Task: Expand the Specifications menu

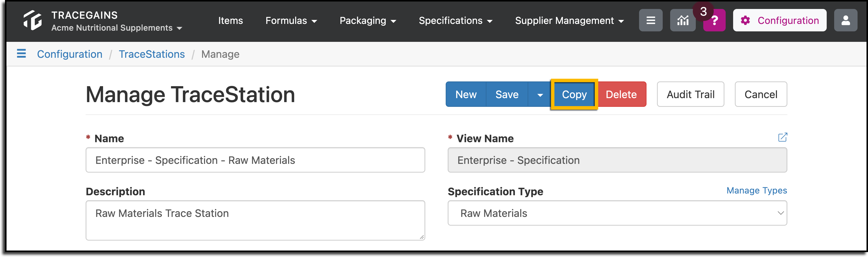Action: (x=456, y=21)
